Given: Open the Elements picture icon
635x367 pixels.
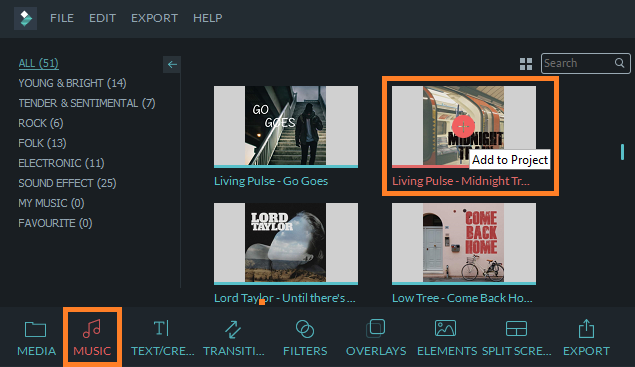Looking at the screenshot, I should tap(445, 328).
